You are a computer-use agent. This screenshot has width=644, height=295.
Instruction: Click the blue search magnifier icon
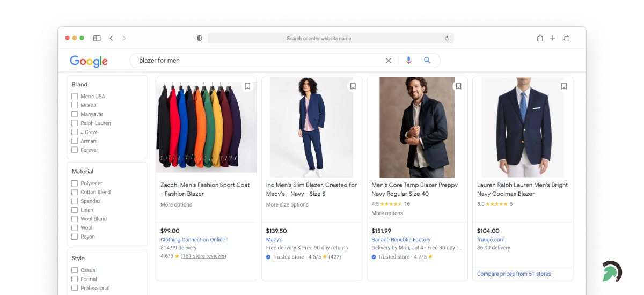(x=427, y=61)
